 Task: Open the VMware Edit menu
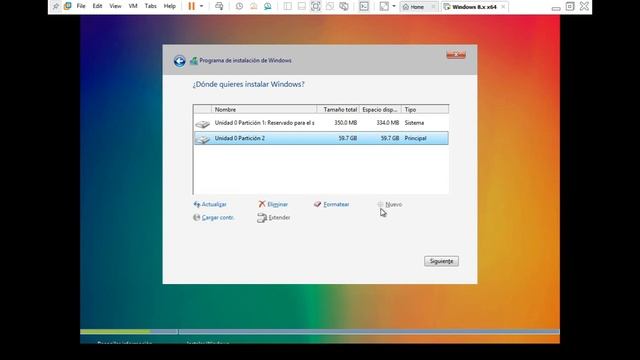point(97,6)
